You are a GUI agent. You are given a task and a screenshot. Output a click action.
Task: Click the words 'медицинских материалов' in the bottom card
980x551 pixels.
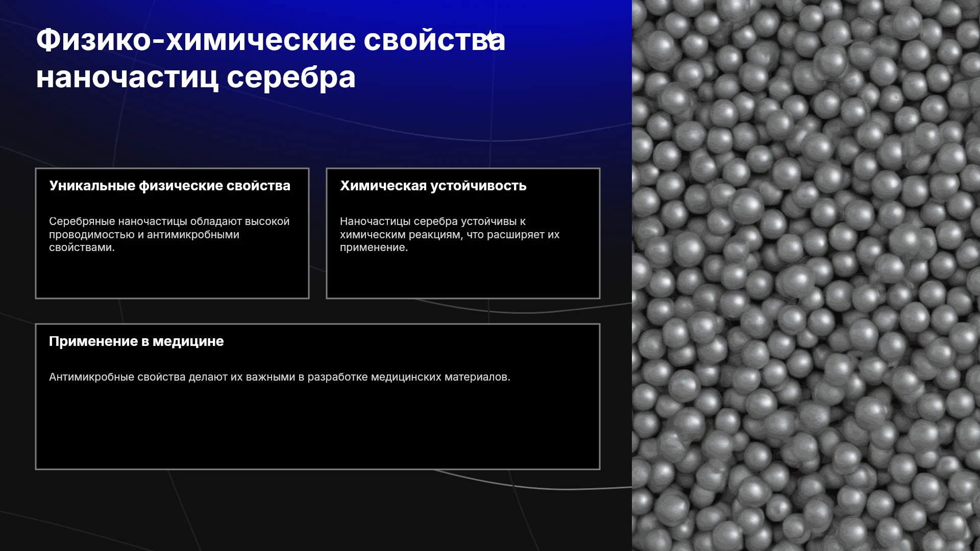pyautogui.click(x=440, y=377)
